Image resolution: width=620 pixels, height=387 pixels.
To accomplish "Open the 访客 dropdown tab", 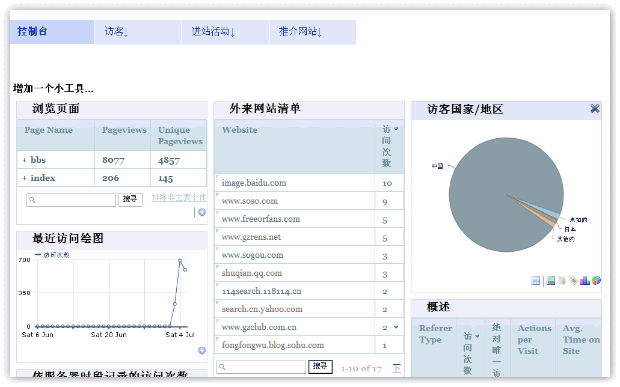I will (138, 32).
